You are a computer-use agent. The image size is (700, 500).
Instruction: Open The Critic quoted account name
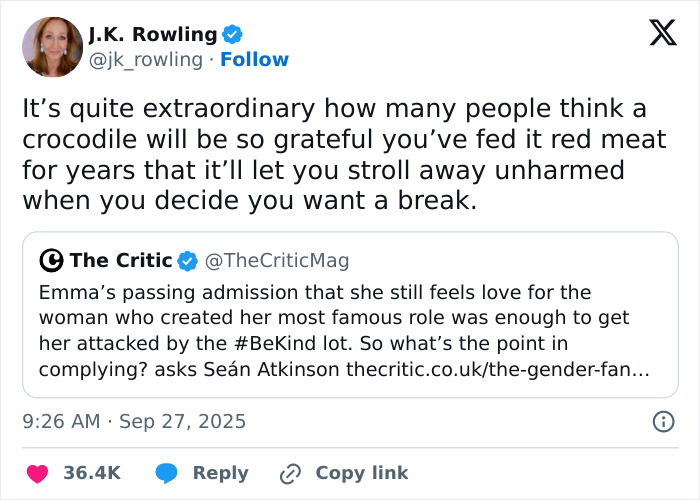pyautogui.click(x=120, y=261)
